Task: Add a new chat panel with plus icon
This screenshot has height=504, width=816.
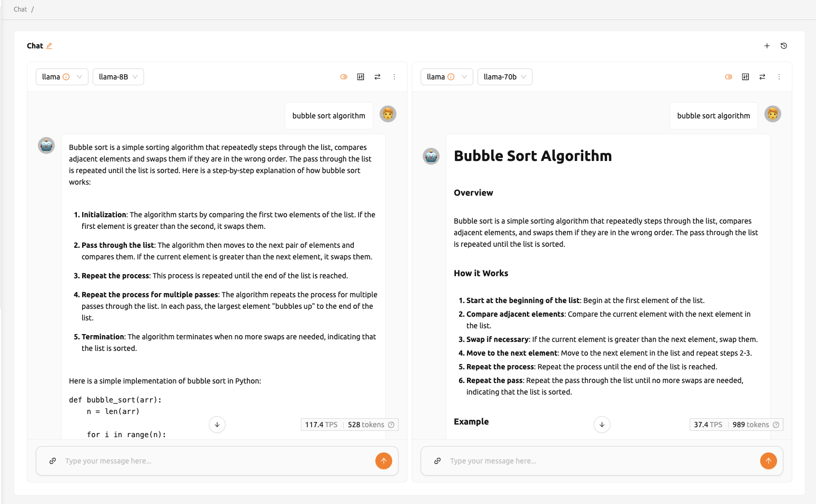Action: (x=767, y=46)
